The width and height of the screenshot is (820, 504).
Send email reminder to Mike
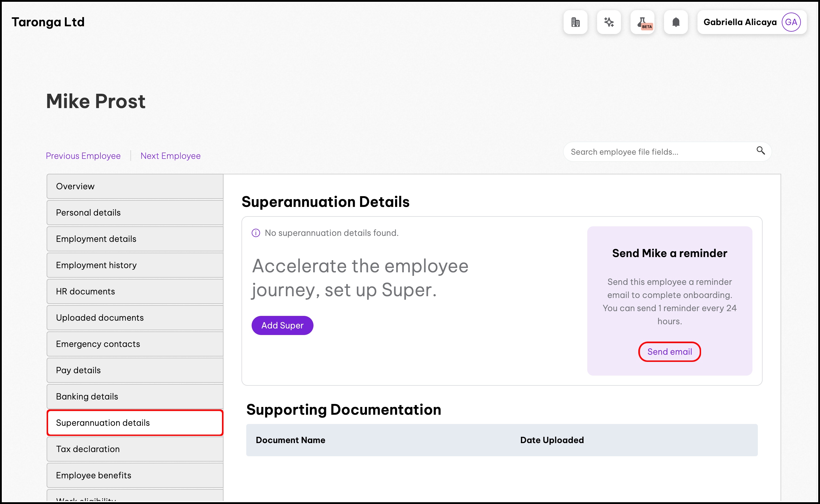click(x=669, y=352)
